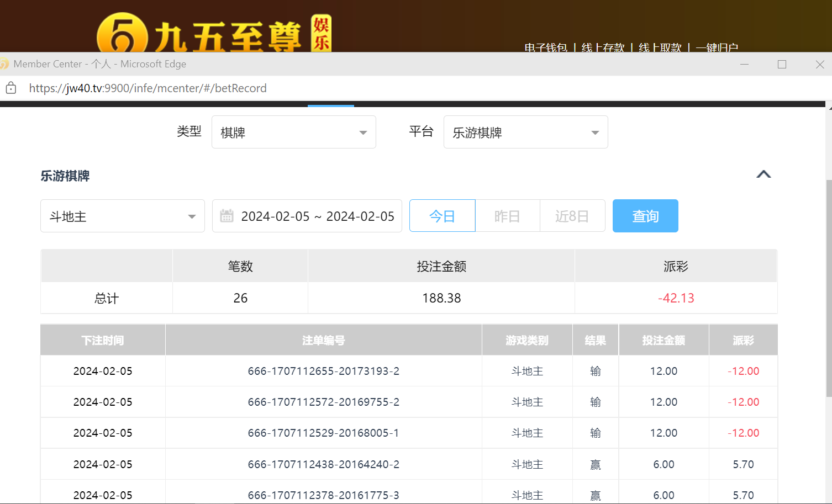Click the 结果 column header

point(596,340)
